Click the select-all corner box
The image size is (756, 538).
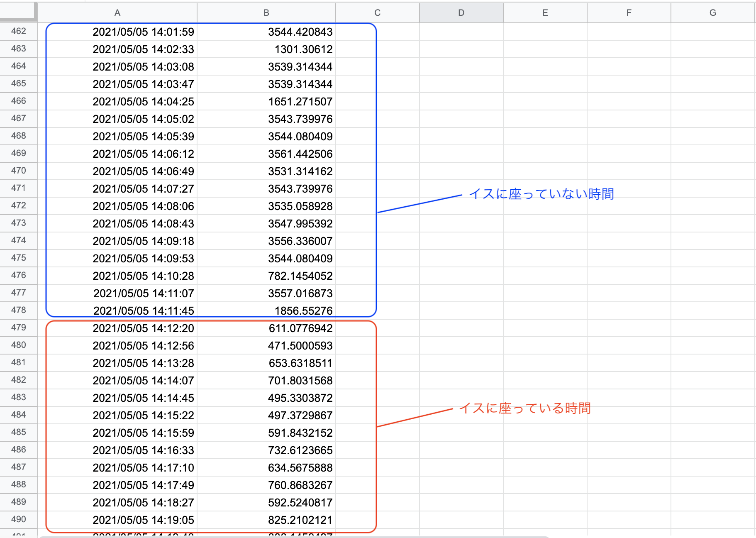click(18, 12)
